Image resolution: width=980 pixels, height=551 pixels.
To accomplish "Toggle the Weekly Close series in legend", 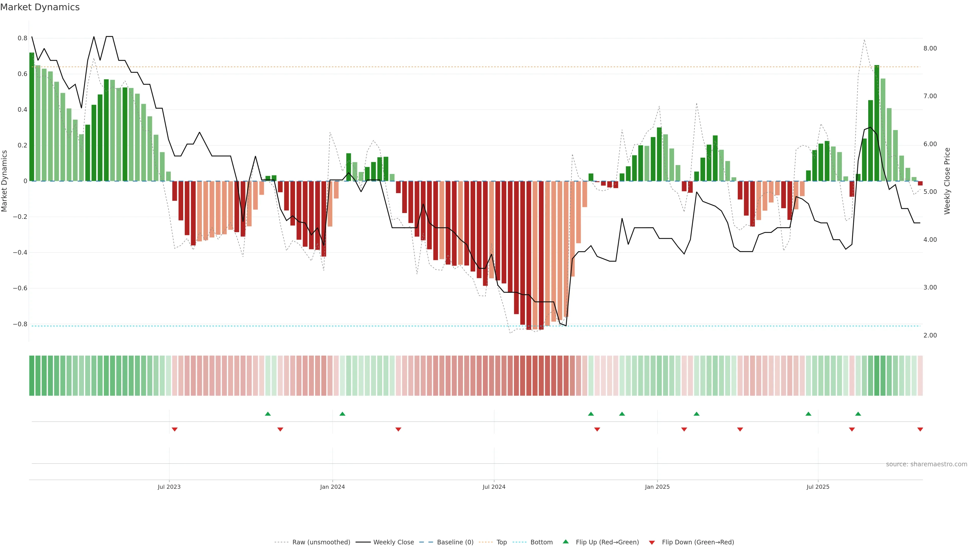I will [x=393, y=542].
